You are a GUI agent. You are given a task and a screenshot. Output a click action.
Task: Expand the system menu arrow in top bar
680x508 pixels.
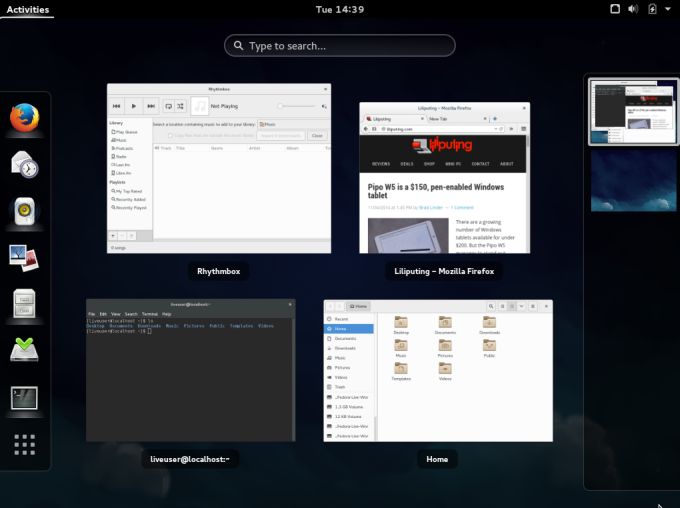(x=667, y=9)
